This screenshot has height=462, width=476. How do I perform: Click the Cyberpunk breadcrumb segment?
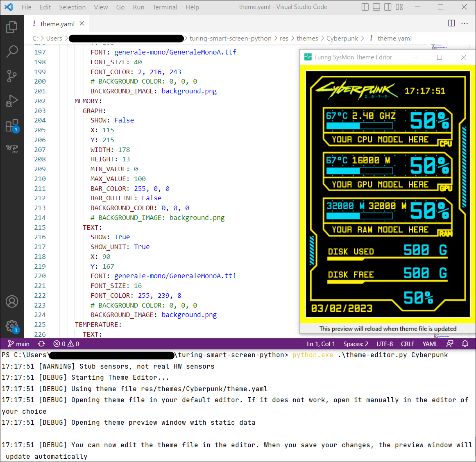342,38
